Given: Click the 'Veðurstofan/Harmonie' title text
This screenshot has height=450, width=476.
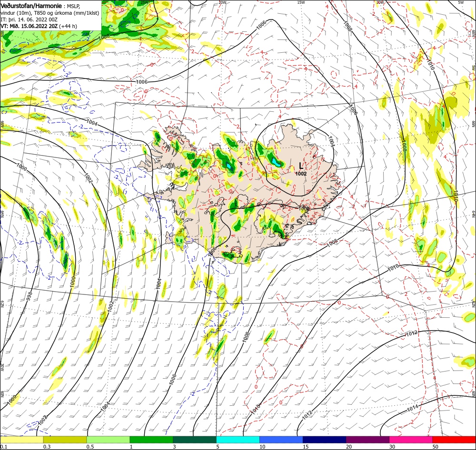Looking at the screenshot, I should pos(31,6).
